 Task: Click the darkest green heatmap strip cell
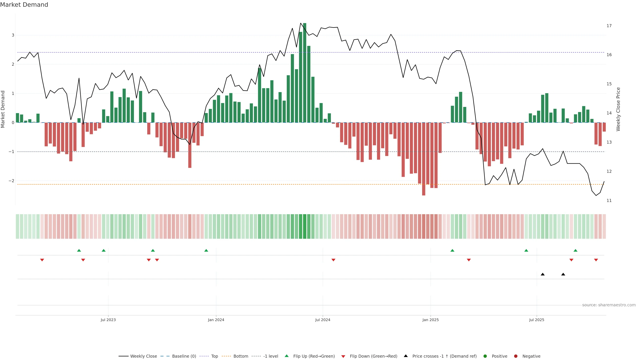pyautogui.click(x=305, y=226)
